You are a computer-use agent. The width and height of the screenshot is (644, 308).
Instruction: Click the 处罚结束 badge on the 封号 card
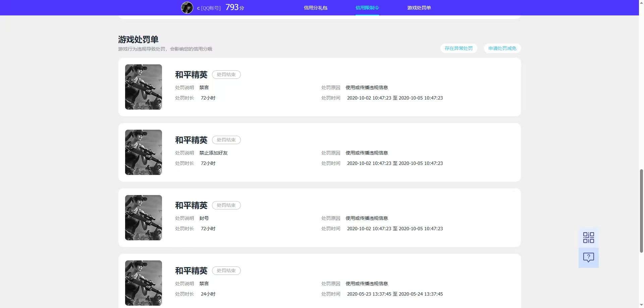226,205
